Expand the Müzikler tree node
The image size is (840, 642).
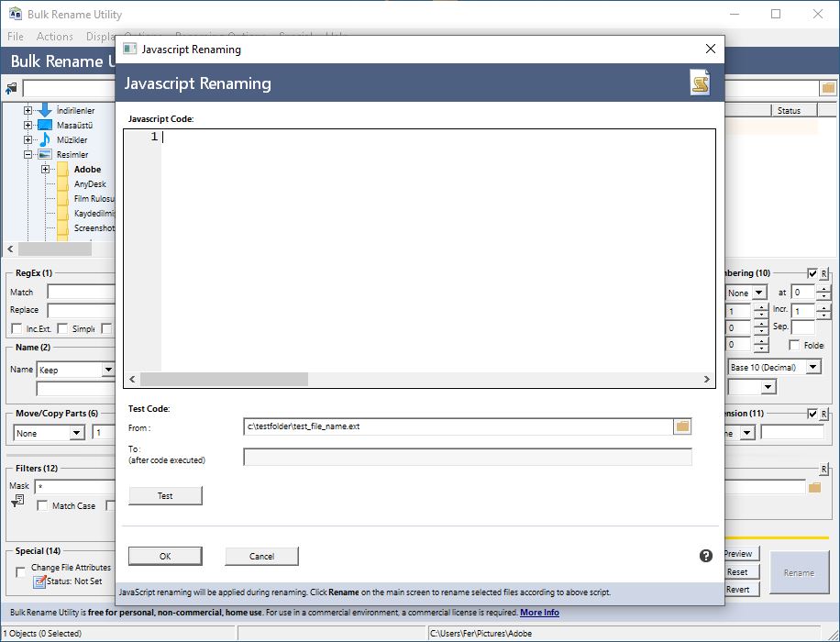point(28,140)
